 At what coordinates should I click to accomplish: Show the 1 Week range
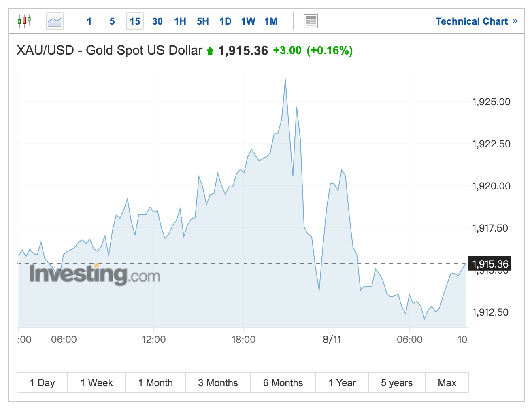(97, 383)
